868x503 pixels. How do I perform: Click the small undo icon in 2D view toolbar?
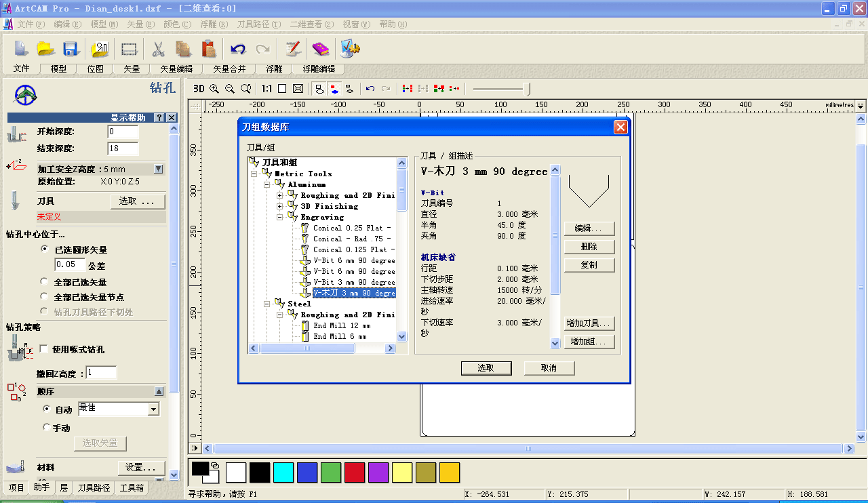tap(370, 89)
